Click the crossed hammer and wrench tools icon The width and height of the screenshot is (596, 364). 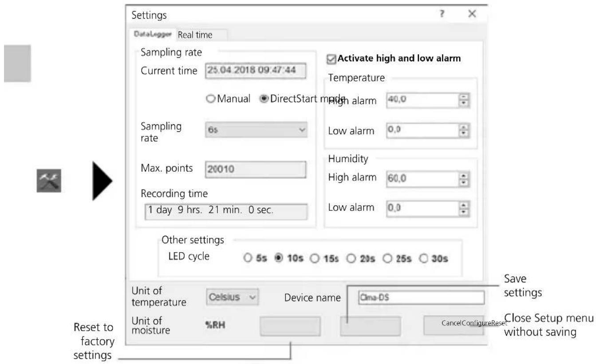[x=48, y=182]
